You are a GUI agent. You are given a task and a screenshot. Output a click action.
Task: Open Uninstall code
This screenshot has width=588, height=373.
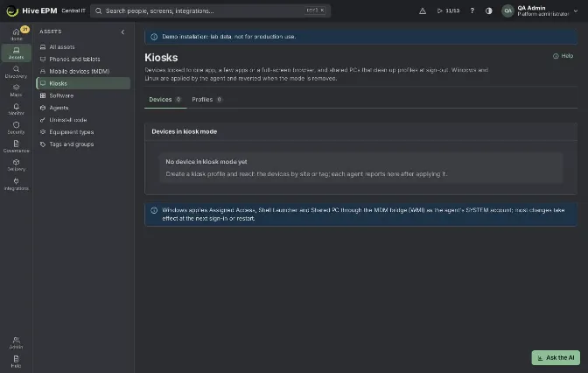83,120
